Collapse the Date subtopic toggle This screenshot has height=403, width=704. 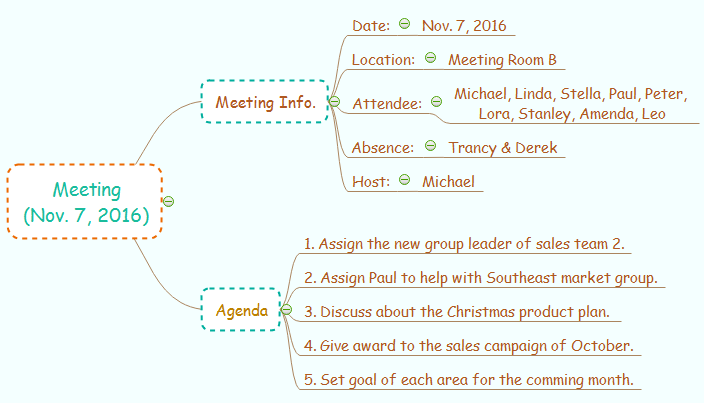pyautogui.click(x=404, y=24)
